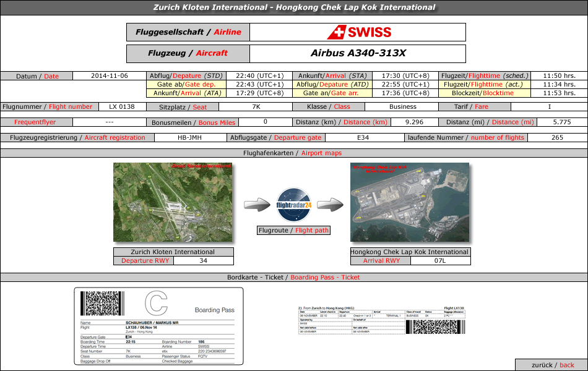Click scheduled departure time 22:40 (UTC+1)
This screenshot has height=371, width=588.
(259, 75)
